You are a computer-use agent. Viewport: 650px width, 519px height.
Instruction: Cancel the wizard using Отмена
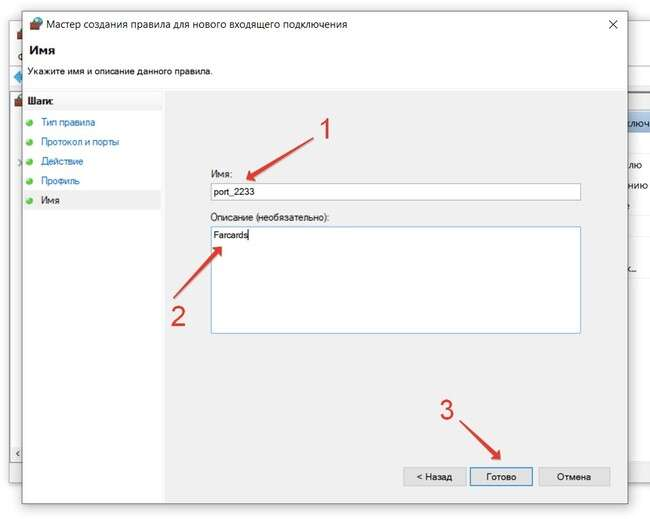(574, 477)
